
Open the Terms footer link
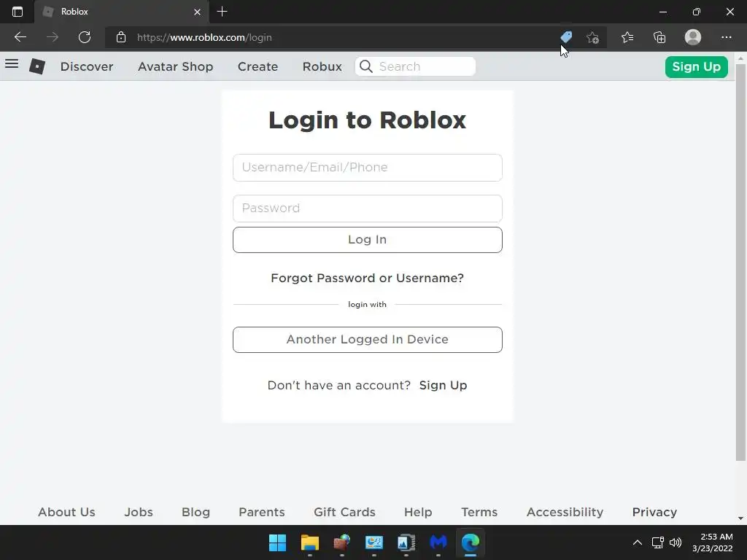coord(479,512)
